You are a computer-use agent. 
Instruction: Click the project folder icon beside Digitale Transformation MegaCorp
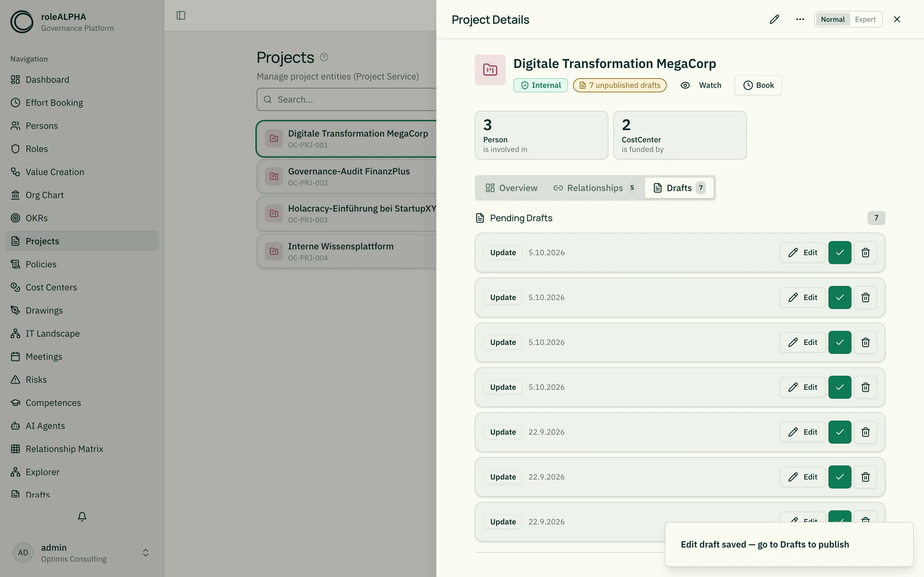[490, 70]
